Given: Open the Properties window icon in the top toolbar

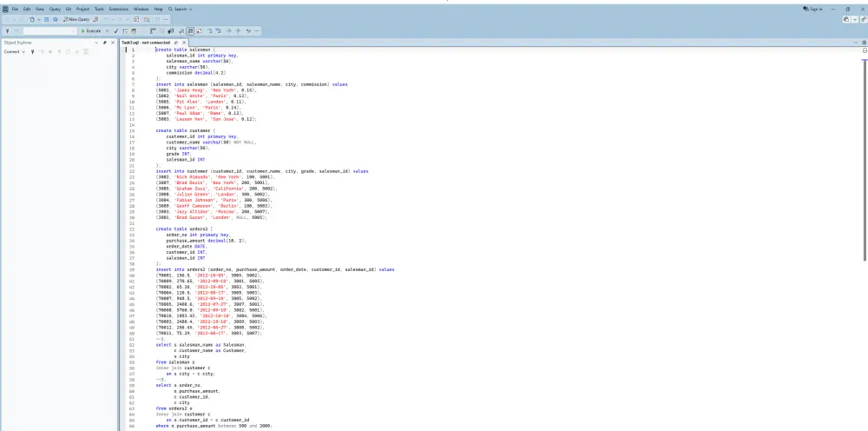Looking at the screenshot, I should [147, 19].
